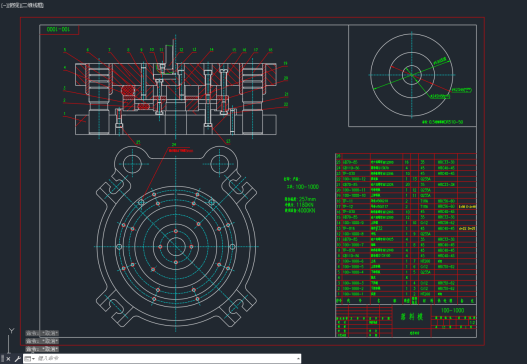The image size is (527, 364).
Task: Select balloon number 23 label
Action: [x=228, y=141]
